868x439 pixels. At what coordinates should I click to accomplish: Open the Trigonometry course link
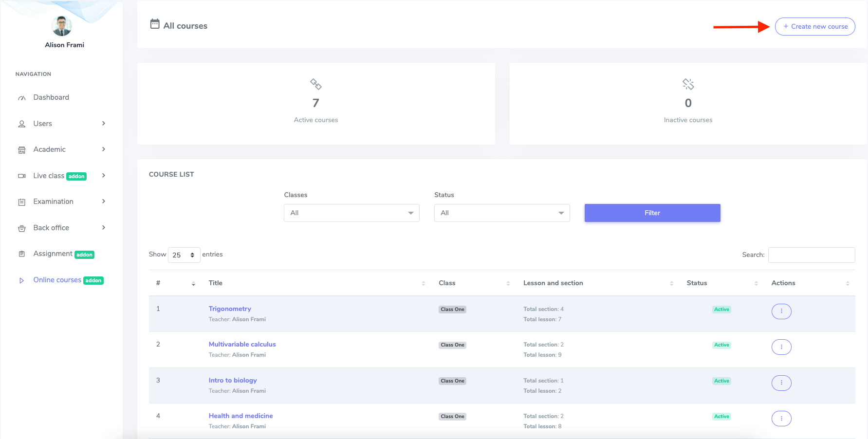(x=230, y=309)
